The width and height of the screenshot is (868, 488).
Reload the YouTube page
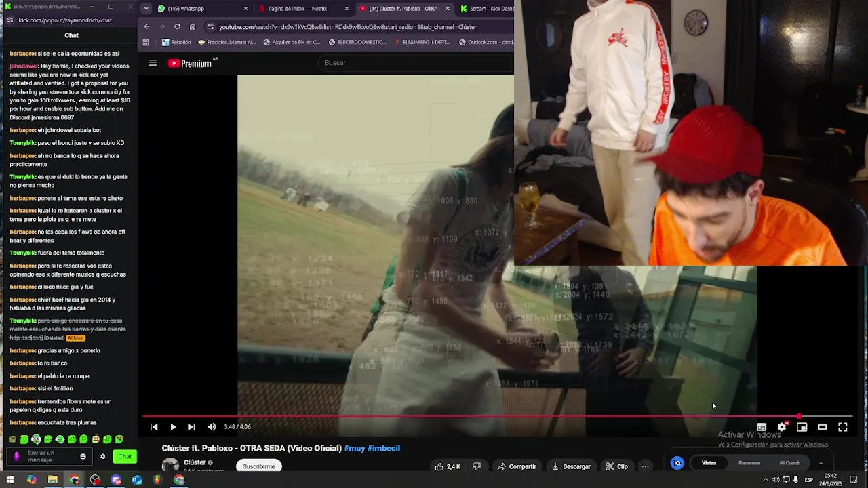(177, 27)
